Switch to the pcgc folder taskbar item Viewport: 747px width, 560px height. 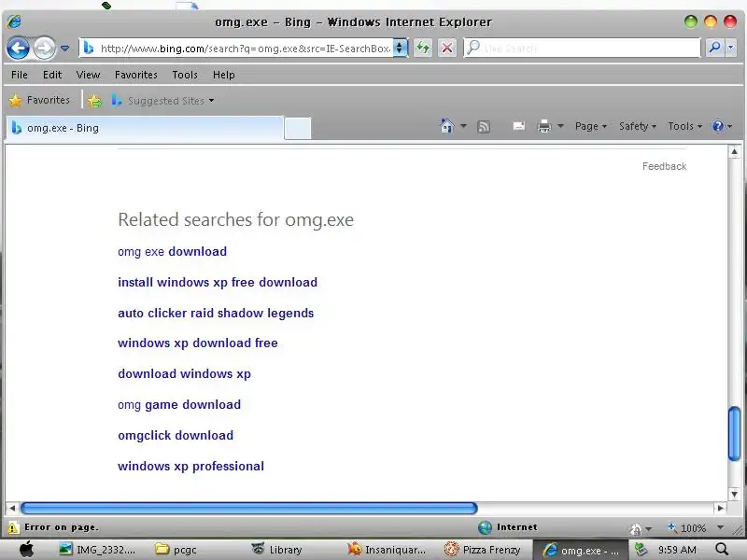[x=176, y=550]
